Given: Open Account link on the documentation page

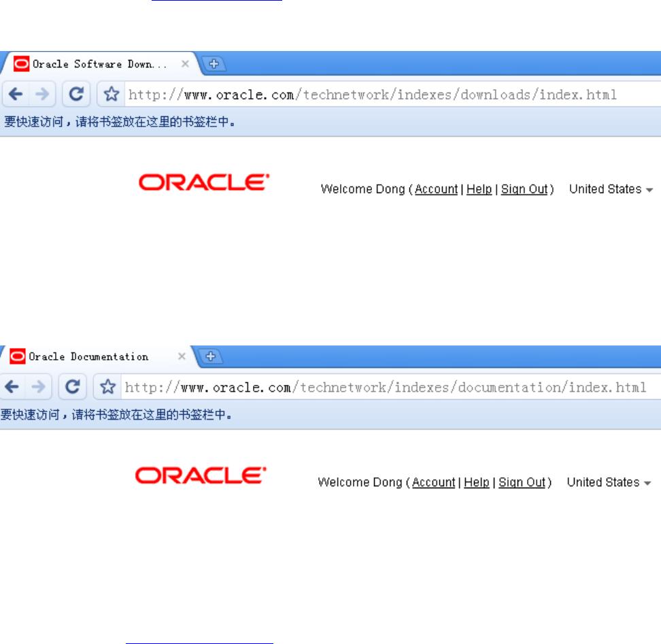Looking at the screenshot, I should pyautogui.click(x=433, y=481).
